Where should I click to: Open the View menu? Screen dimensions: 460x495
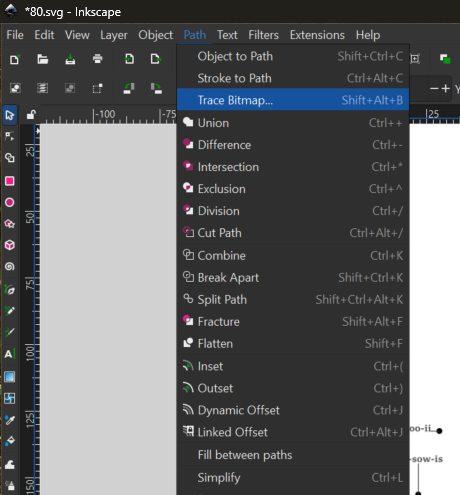77,35
